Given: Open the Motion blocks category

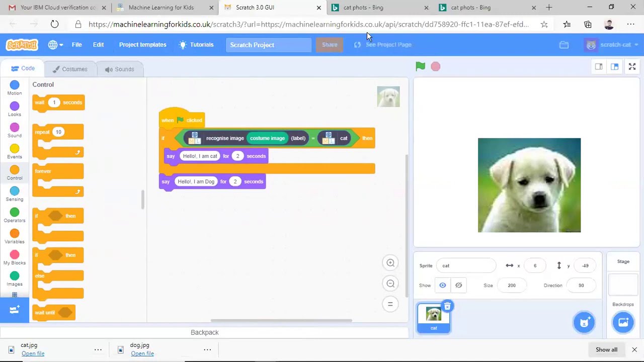Looking at the screenshot, I should tap(15, 88).
